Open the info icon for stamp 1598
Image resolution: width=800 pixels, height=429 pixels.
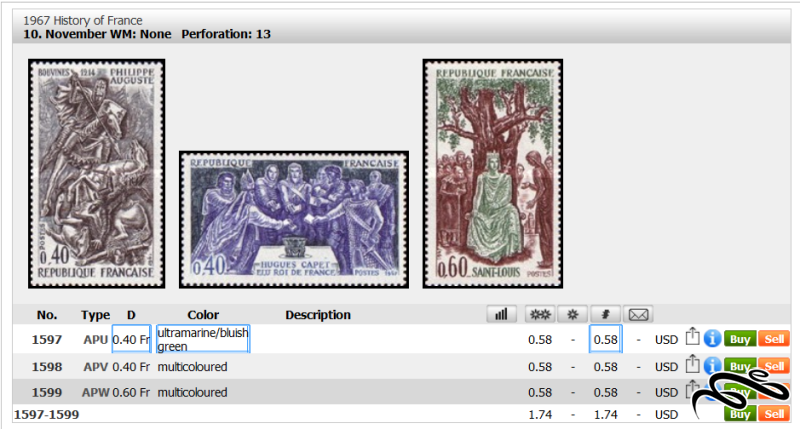pyautogui.click(x=712, y=365)
